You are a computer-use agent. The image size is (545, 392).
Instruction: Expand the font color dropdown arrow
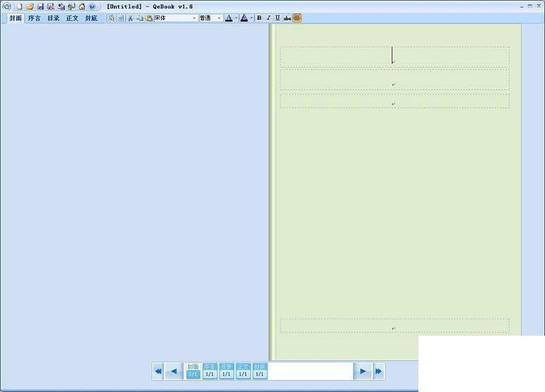click(236, 18)
